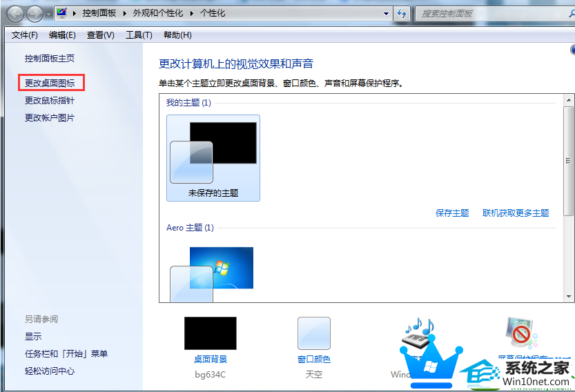This screenshot has width=575, height=392.
Task: Open the 编辑(E) menu
Action: click(62, 35)
